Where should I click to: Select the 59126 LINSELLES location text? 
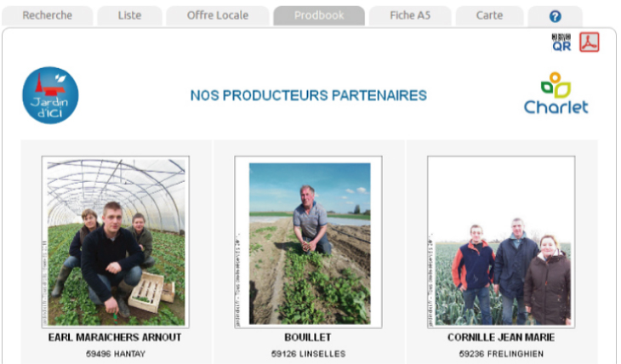coord(308,354)
